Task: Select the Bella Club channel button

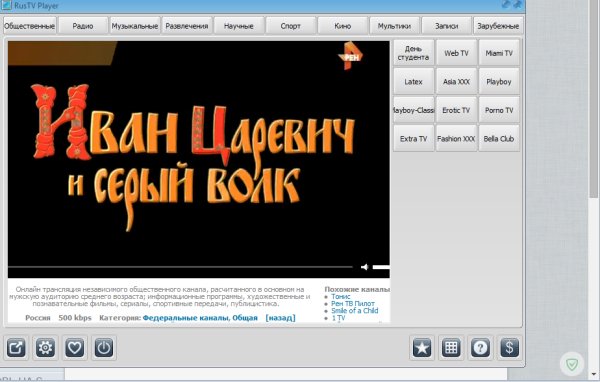Action: 499,139
